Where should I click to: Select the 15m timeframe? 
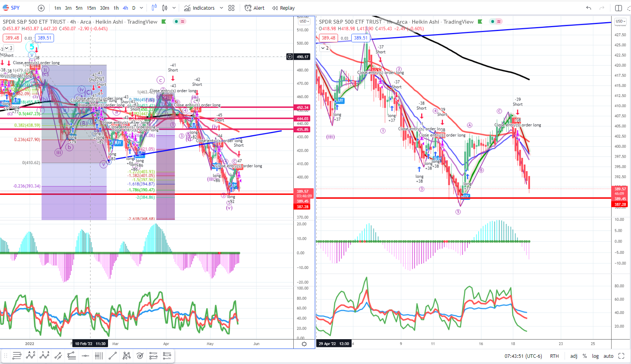point(91,8)
